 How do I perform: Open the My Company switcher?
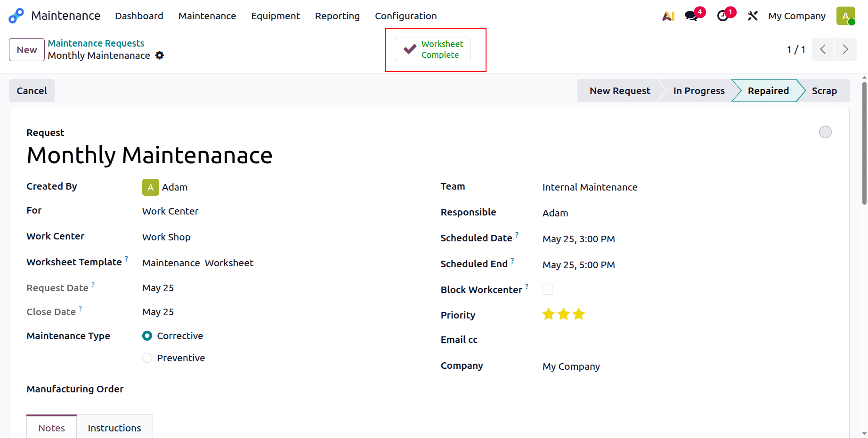(x=797, y=16)
